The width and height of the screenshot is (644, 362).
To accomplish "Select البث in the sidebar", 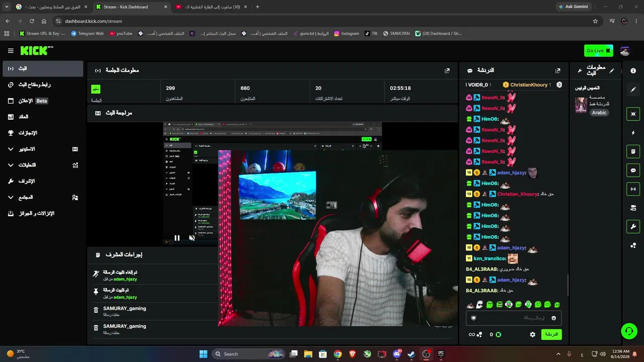I will (43, 68).
